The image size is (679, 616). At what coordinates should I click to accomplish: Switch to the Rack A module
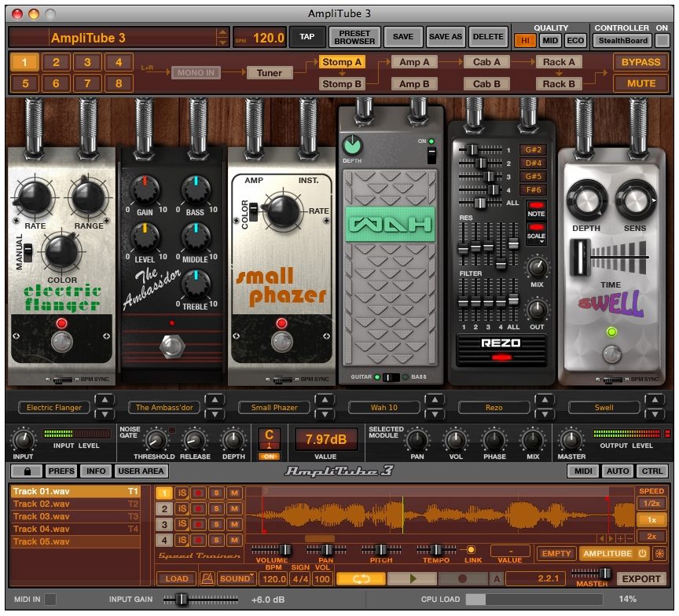[559, 62]
